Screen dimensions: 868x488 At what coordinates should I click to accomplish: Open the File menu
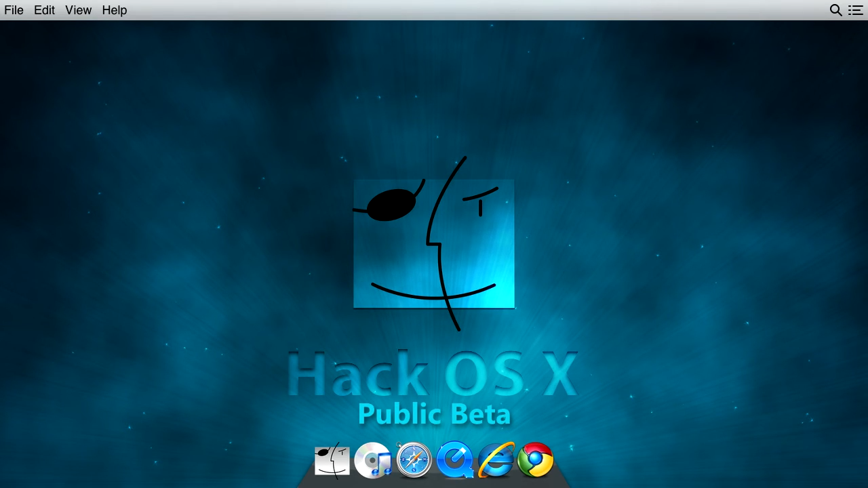pos(14,10)
